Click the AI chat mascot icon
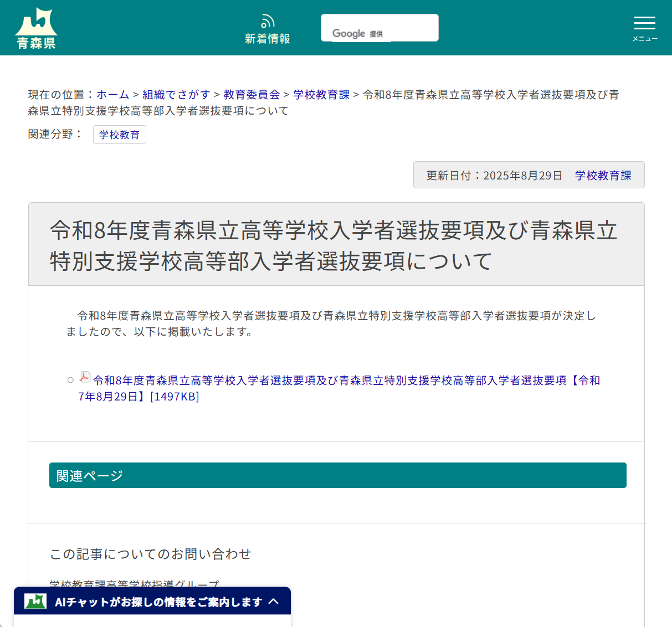The height and width of the screenshot is (627, 672). [35, 601]
